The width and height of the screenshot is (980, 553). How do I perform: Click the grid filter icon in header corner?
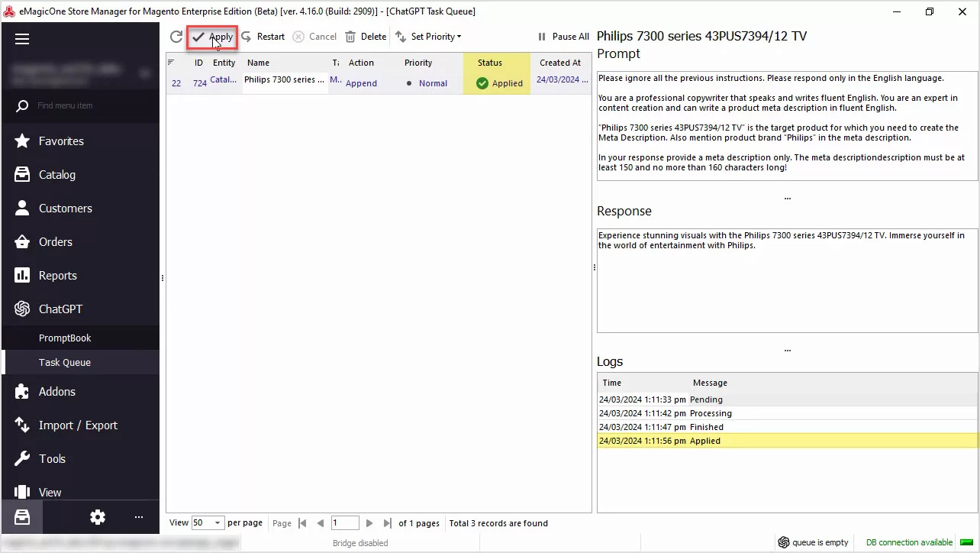click(x=171, y=63)
